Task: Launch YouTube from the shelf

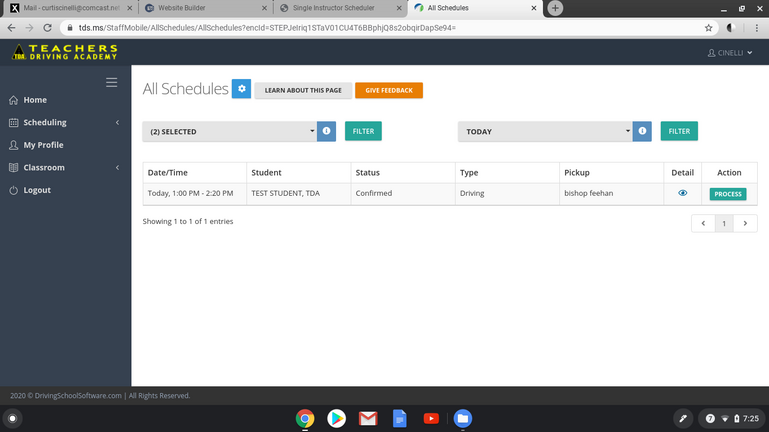Action: click(431, 418)
